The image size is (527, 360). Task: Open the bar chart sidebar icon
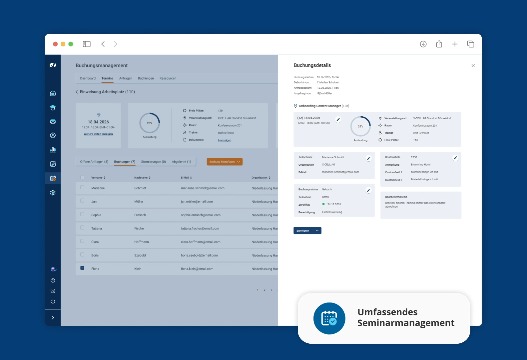[x=53, y=150]
